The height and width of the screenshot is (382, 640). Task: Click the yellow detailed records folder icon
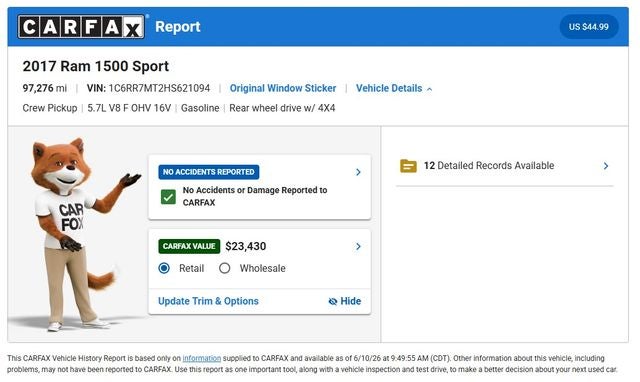point(408,166)
